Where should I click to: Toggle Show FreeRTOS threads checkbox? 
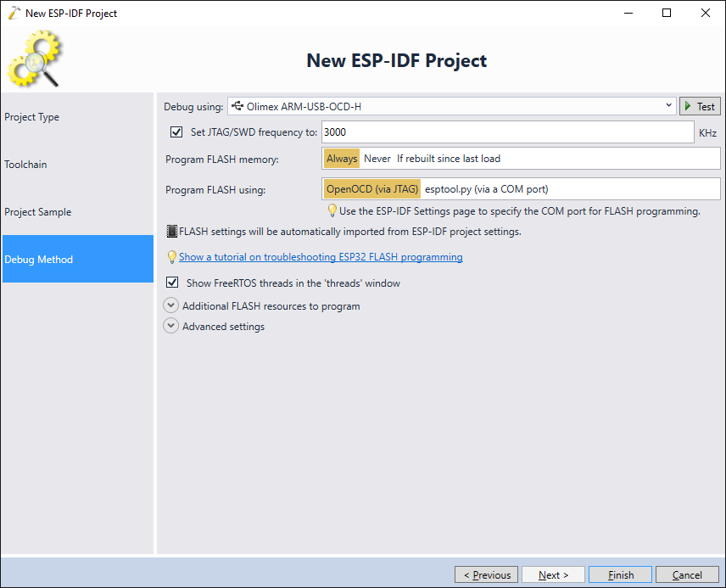coord(172,283)
